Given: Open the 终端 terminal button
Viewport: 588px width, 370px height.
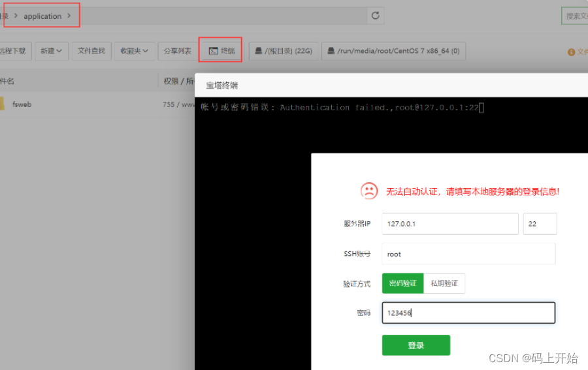Looking at the screenshot, I should click(221, 50).
